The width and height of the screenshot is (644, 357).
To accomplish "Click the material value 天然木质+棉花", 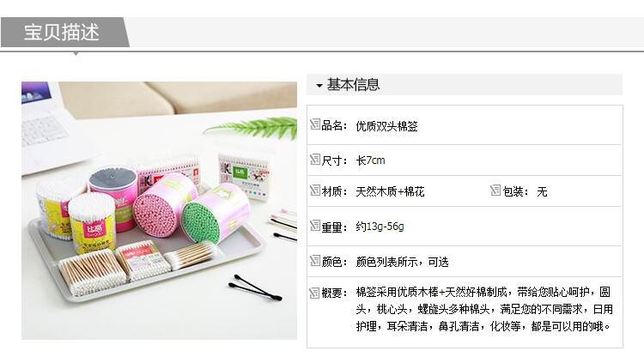I will pyautogui.click(x=390, y=191).
